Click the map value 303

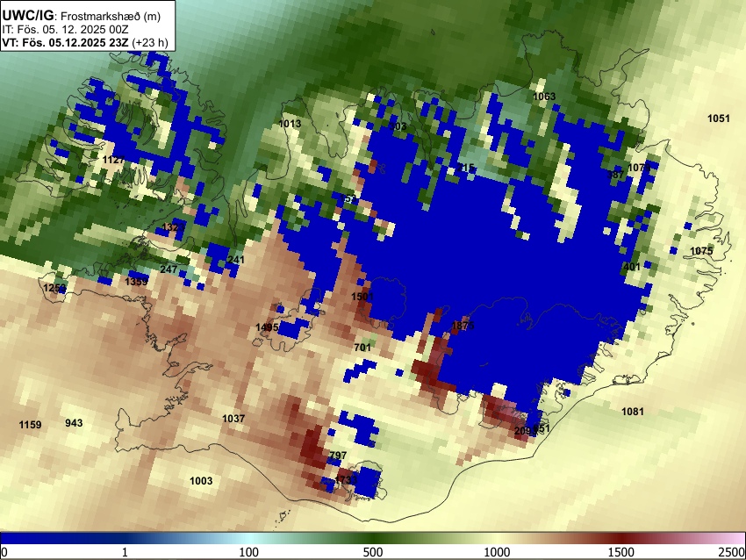398,126
